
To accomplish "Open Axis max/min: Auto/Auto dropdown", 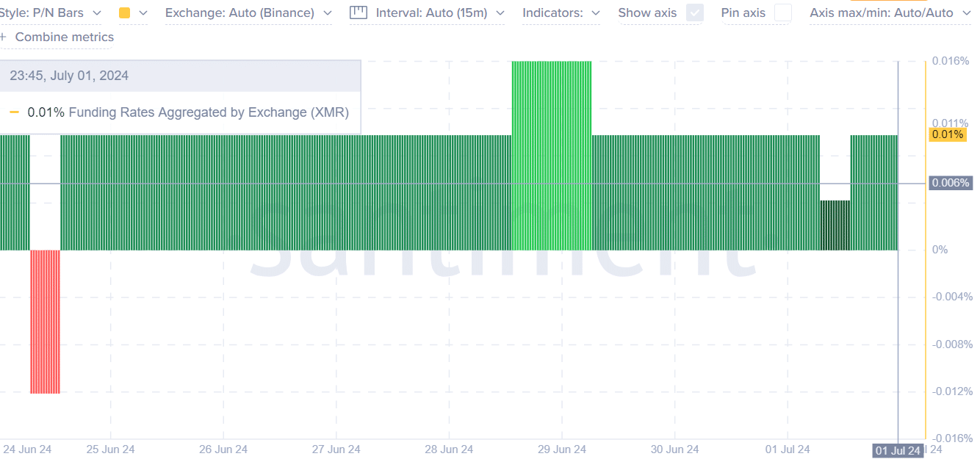I will pos(889,13).
